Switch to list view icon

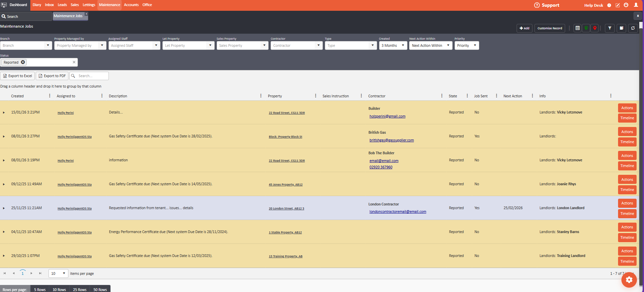(578, 28)
